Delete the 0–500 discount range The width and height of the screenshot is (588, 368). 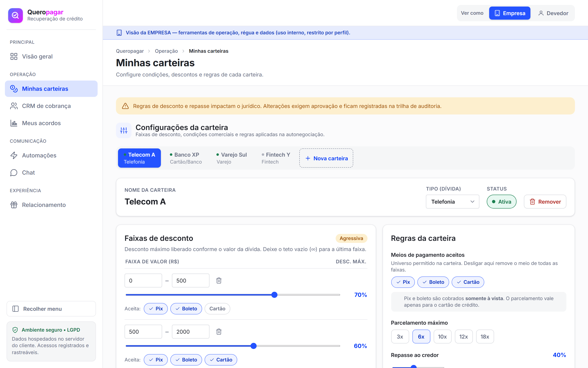(x=219, y=280)
